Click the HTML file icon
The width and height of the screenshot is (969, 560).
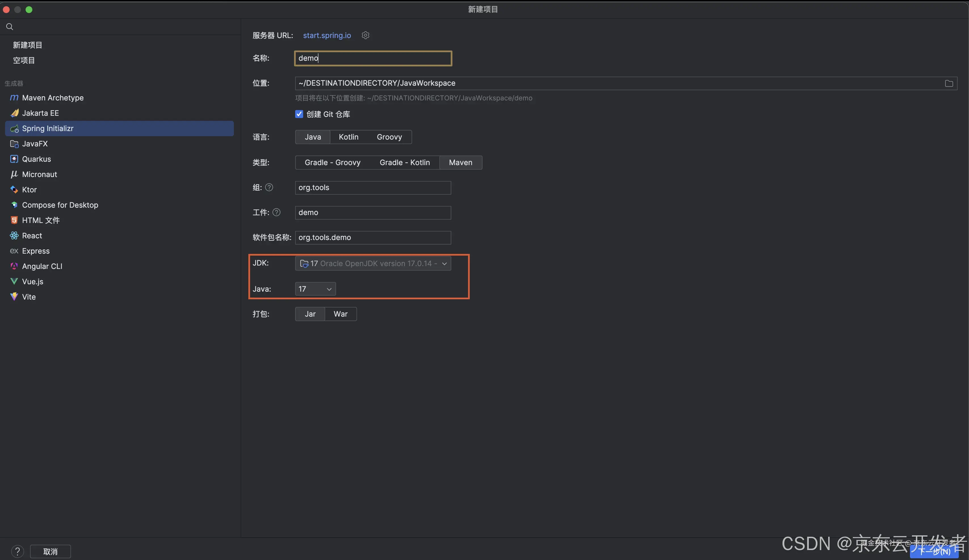click(x=14, y=220)
